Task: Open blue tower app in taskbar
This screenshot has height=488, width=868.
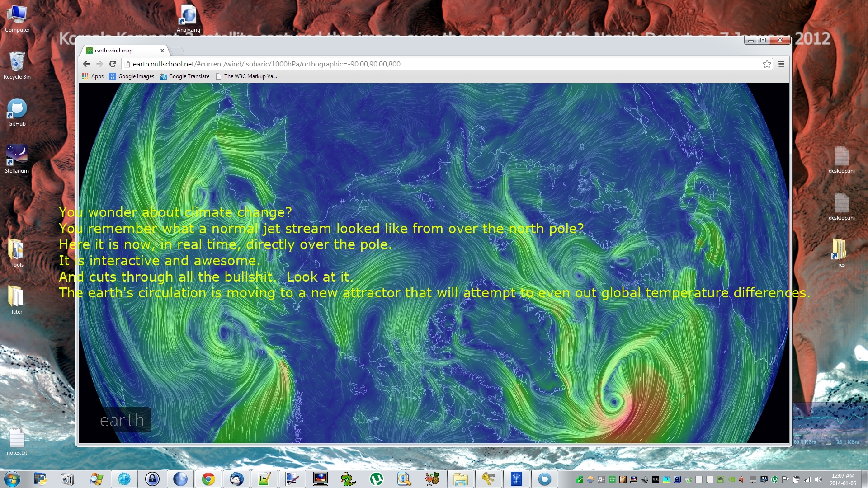Action: coord(516,479)
